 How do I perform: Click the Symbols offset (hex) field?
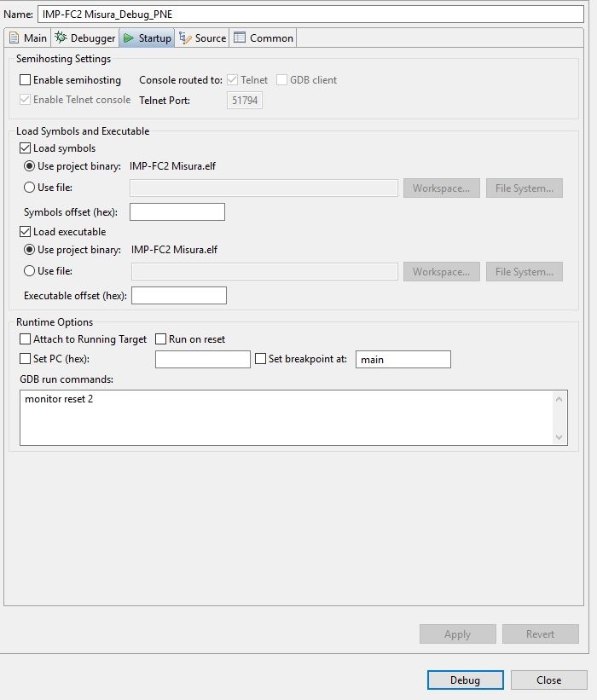[x=177, y=211]
